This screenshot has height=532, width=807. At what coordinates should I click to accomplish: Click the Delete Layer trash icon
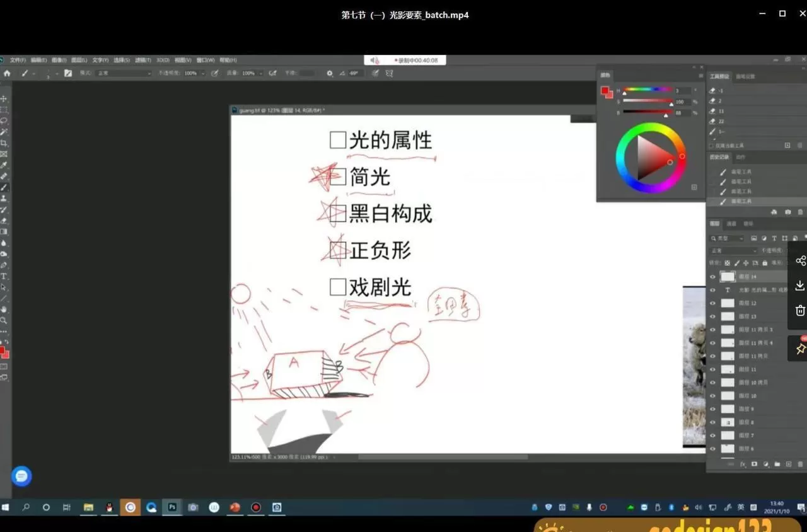(800, 464)
